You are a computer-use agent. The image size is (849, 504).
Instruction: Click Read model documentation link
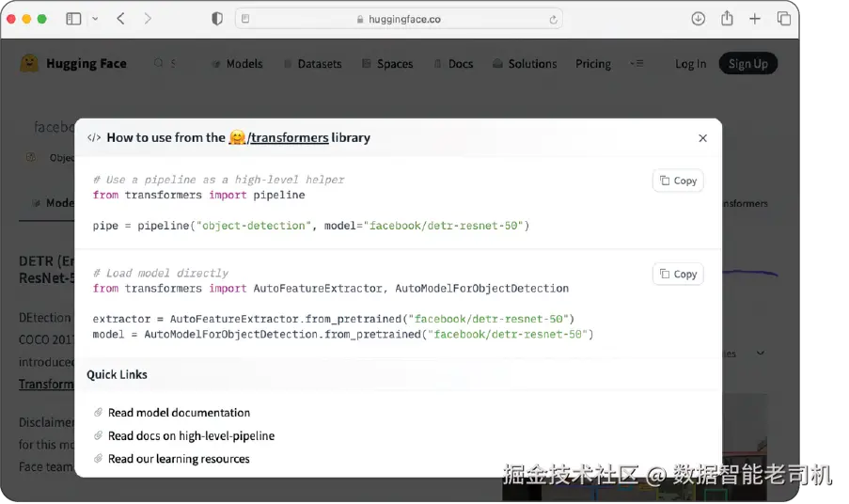179,413
